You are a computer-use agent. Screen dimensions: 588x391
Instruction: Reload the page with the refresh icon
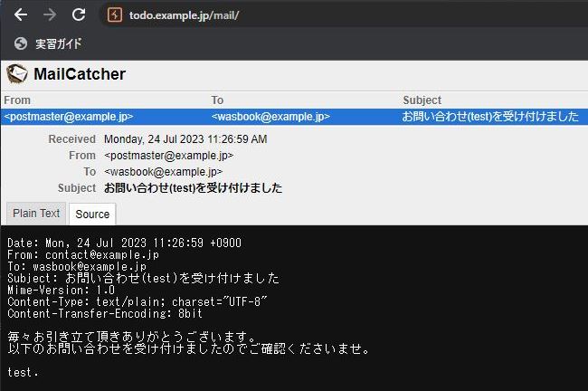(79, 15)
